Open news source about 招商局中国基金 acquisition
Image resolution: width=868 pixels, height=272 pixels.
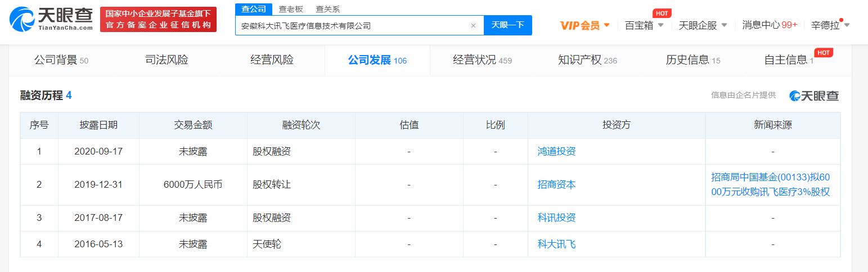770,184
